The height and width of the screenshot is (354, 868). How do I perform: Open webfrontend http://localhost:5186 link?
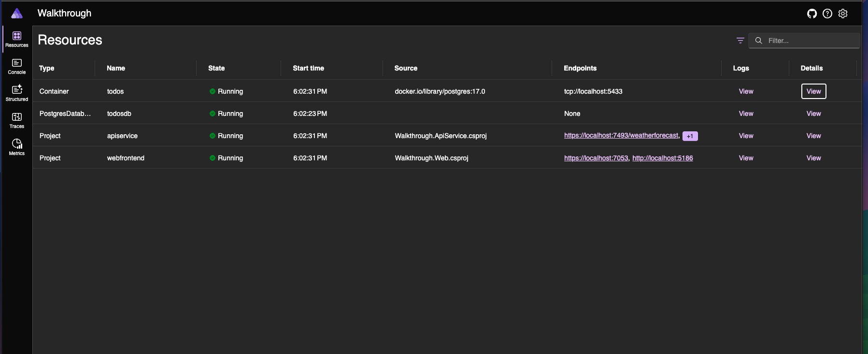point(662,158)
